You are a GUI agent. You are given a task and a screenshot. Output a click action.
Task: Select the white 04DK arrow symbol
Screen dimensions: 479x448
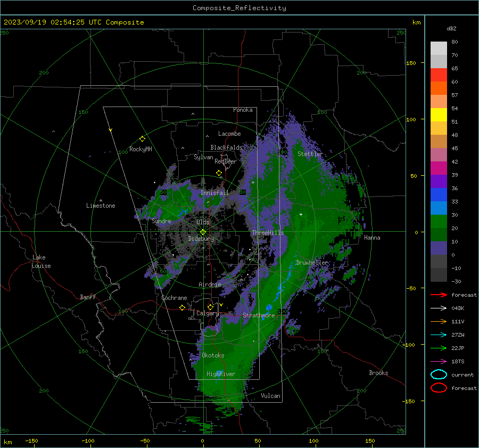pos(439,308)
